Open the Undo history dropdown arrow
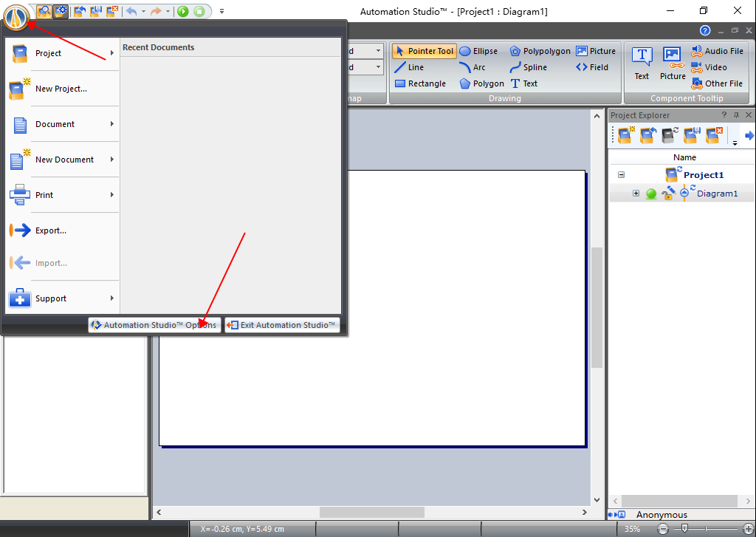Viewport: 756px width, 537px height. click(x=143, y=11)
